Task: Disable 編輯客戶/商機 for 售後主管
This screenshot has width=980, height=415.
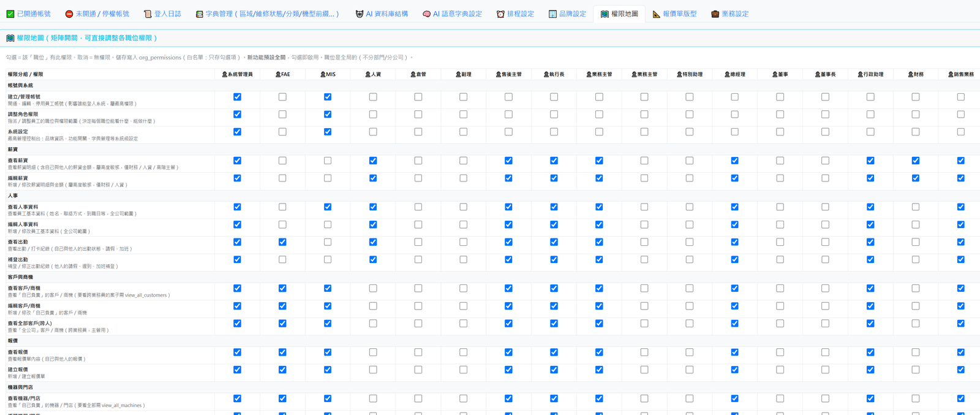Action: (508, 306)
